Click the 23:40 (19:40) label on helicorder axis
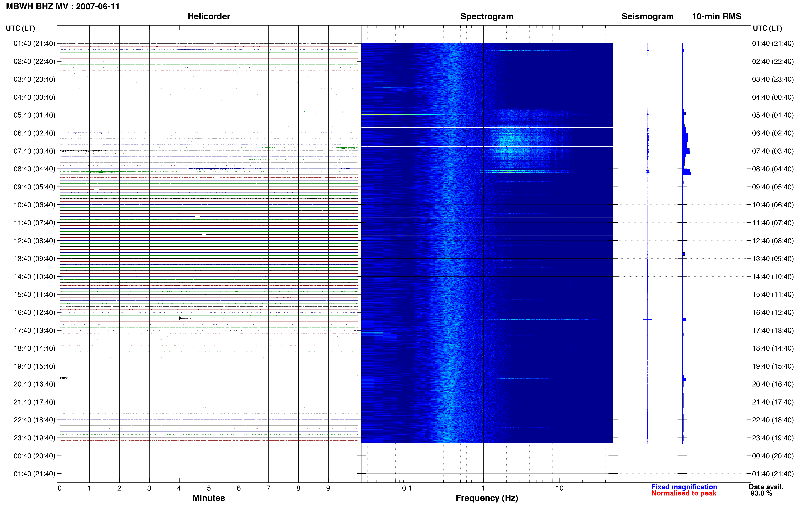812x508 pixels. tap(34, 438)
